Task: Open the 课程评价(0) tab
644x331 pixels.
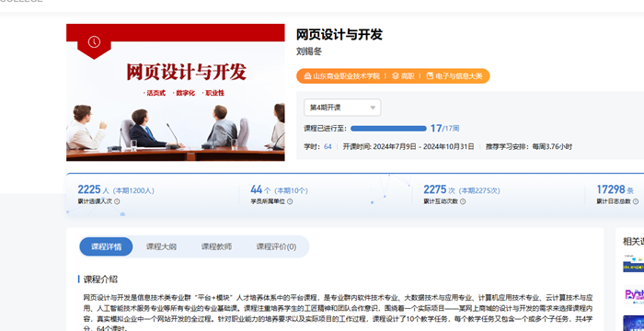Action: pos(276,246)
